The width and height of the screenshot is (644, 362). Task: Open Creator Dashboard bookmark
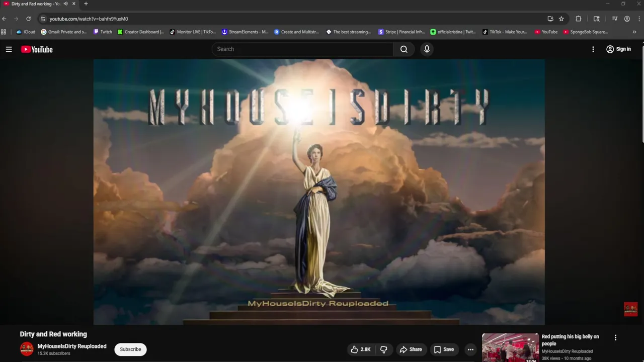tap(141, 32)
